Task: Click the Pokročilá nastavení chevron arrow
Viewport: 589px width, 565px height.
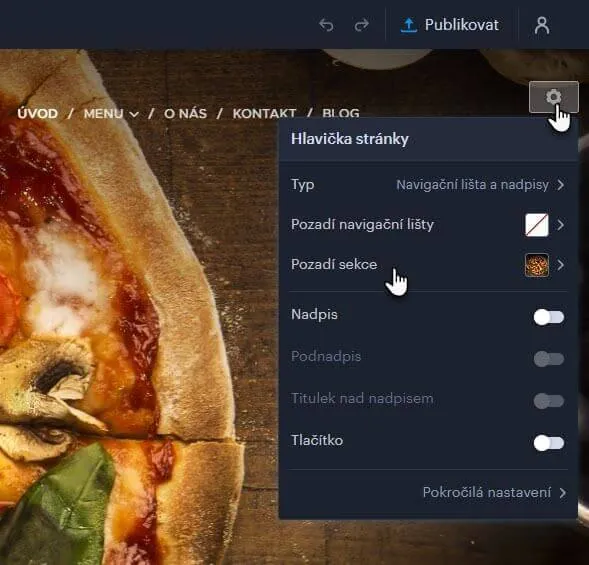Action: (562, 492)
